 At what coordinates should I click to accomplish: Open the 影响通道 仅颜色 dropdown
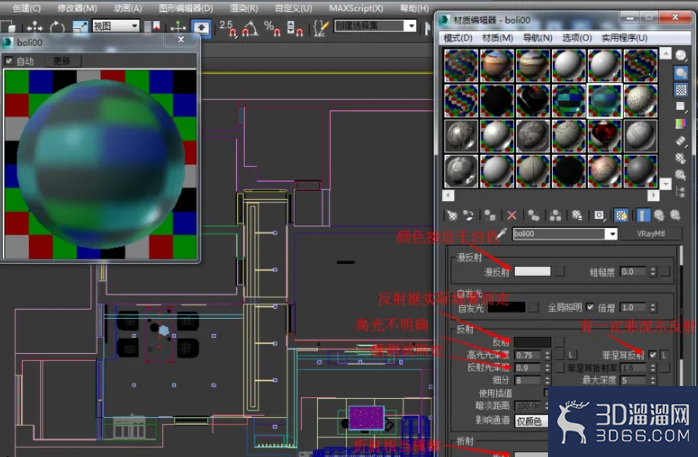point(532,421)
